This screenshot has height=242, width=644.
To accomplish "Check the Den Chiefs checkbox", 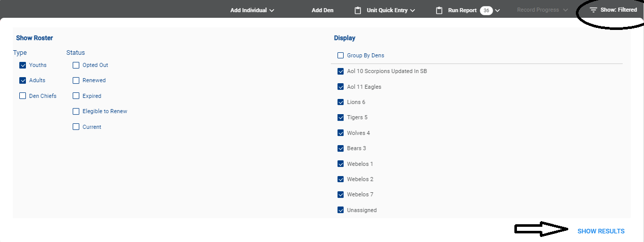I will click(22, 96).
